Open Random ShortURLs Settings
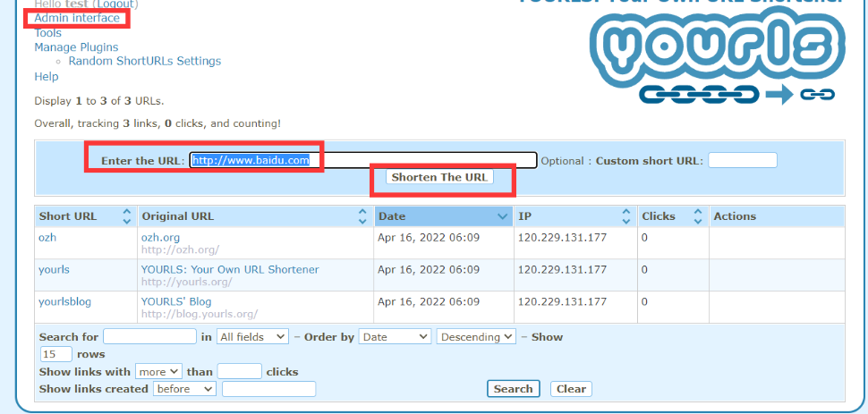Image resolution: width=868 pixels, height=414 pixels. point(144,62)
